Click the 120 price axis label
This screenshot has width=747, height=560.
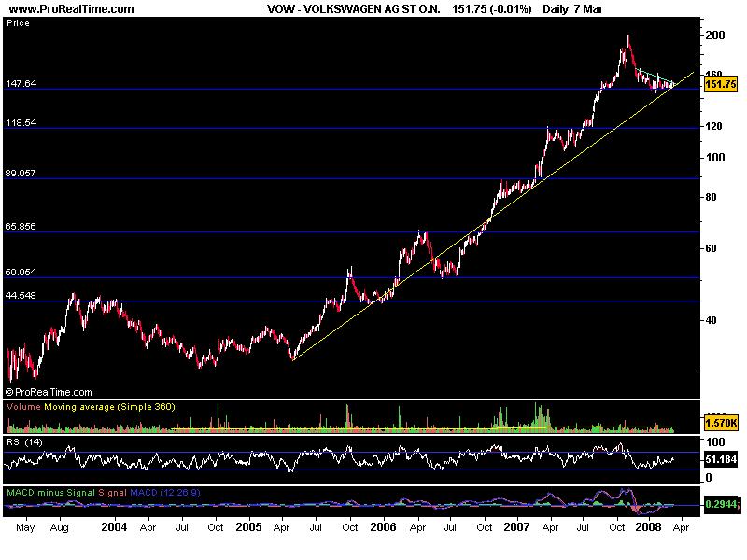tap(714, 126)
